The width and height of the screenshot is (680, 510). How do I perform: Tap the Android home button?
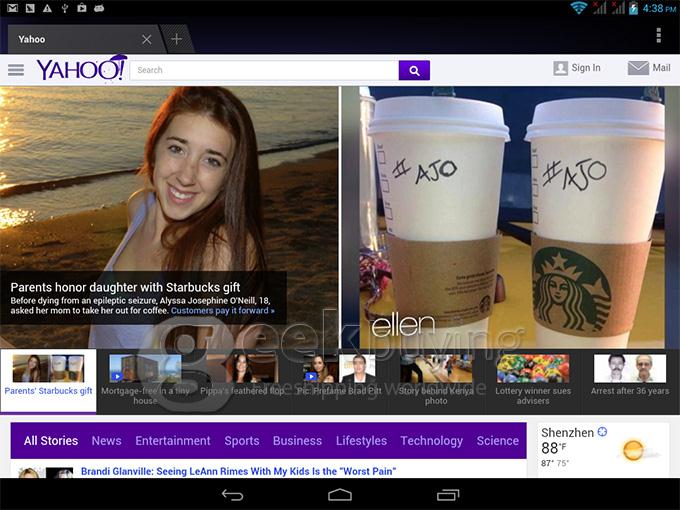tap(340, 495)
